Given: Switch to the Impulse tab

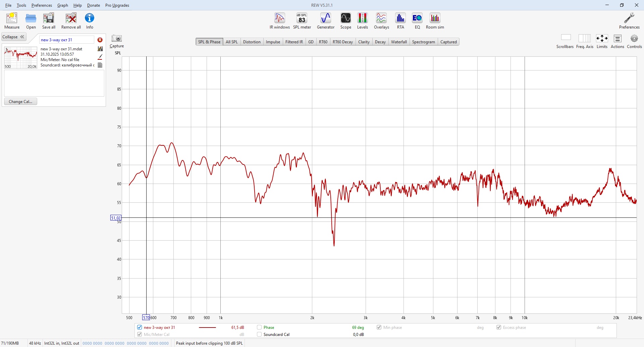Looking at the screenshot, I should [x=273, y=42].
